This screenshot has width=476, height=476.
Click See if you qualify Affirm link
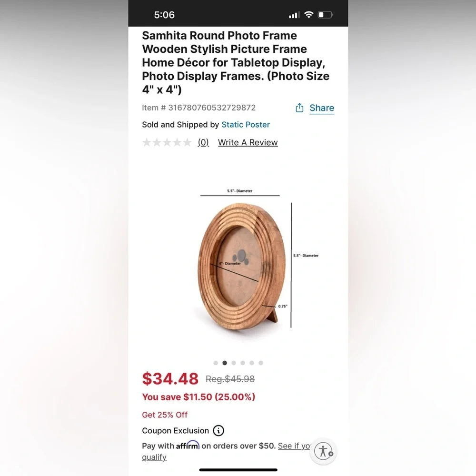[227, 451]
